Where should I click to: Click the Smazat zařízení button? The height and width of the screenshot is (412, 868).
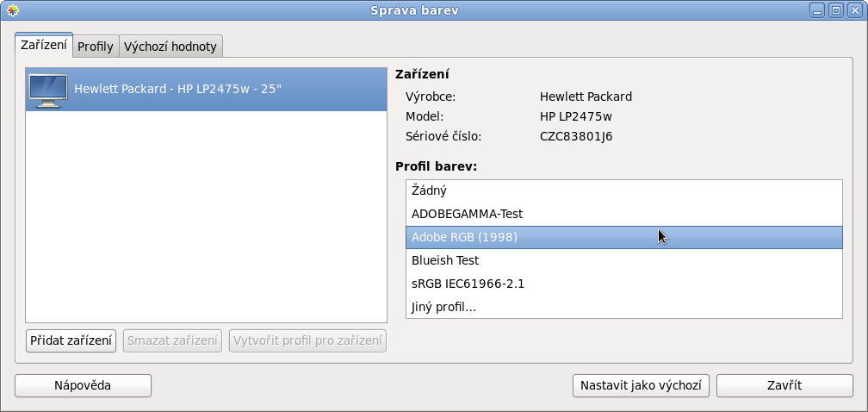pos(172,340)
